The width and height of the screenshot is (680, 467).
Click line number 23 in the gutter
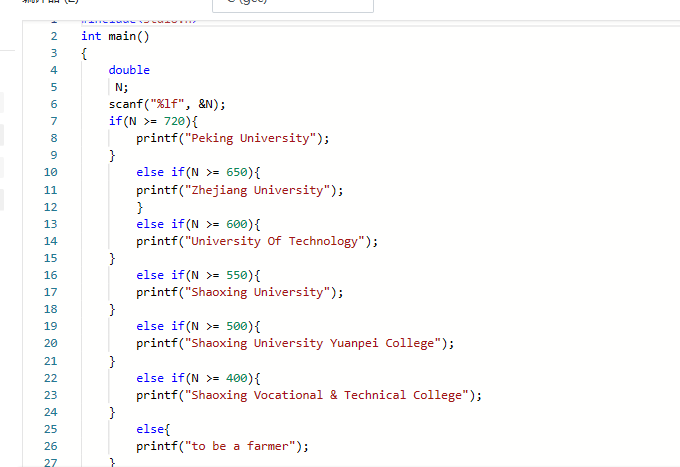point(50,395)
